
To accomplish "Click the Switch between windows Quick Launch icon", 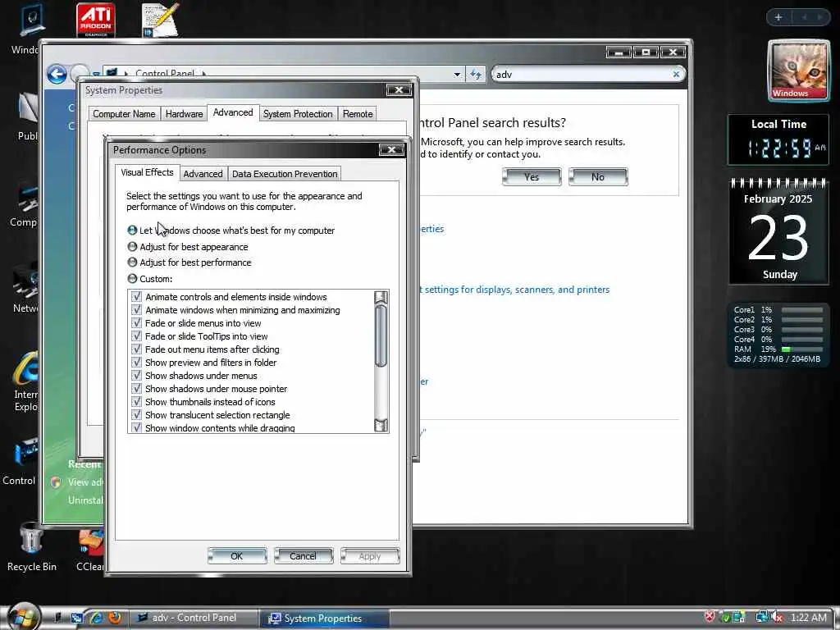I will click(x=76, y=618).
